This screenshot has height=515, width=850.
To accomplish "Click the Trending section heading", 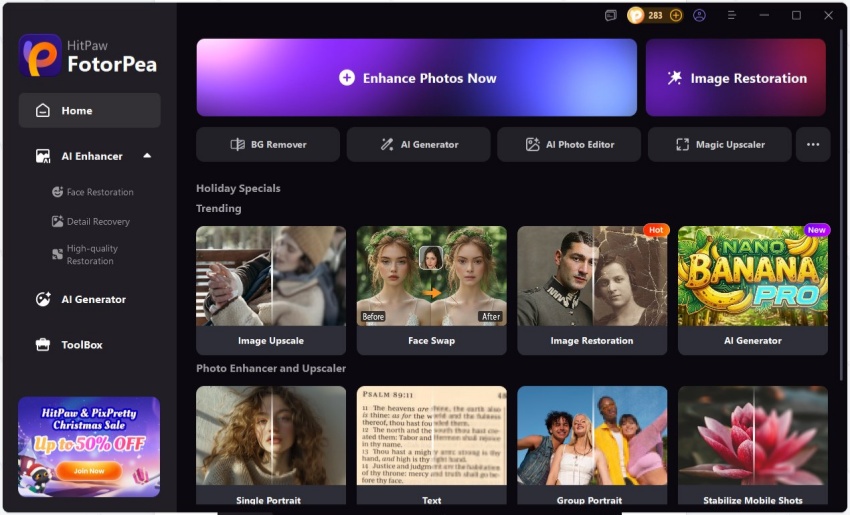I will pyautogui.click(x=218, y=208).
